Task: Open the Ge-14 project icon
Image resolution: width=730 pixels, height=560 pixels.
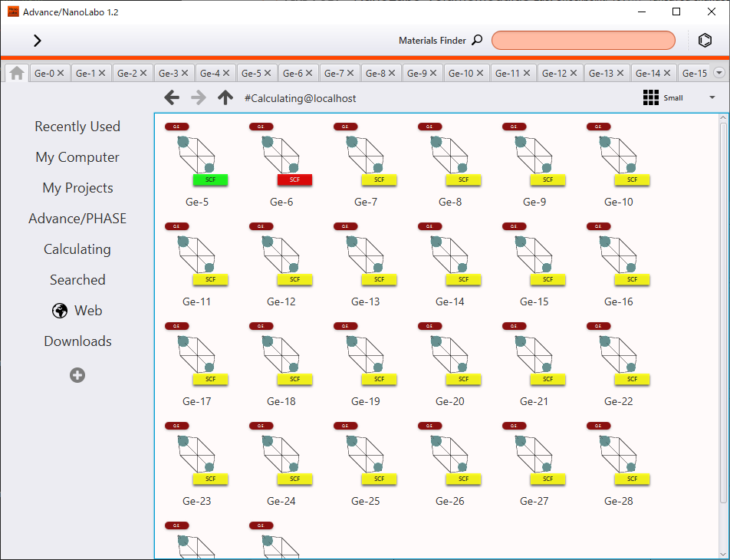Action: tap(449, 255)
